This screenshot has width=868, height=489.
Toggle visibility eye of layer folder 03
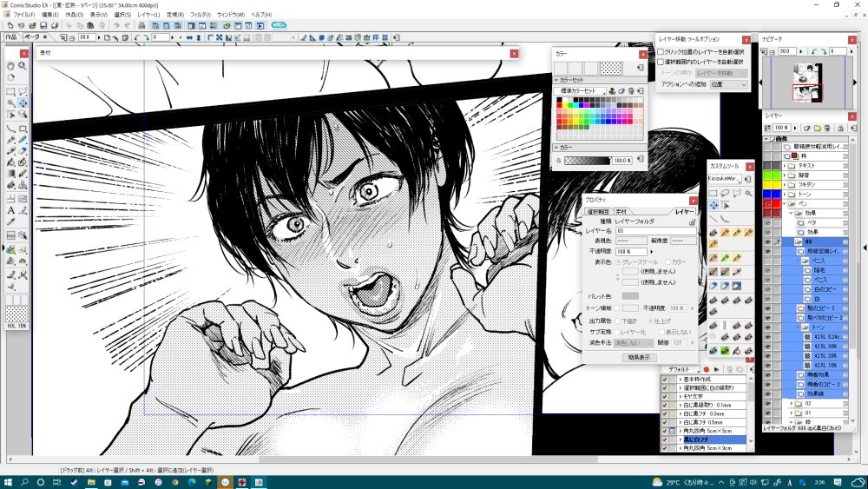[768, 242]
